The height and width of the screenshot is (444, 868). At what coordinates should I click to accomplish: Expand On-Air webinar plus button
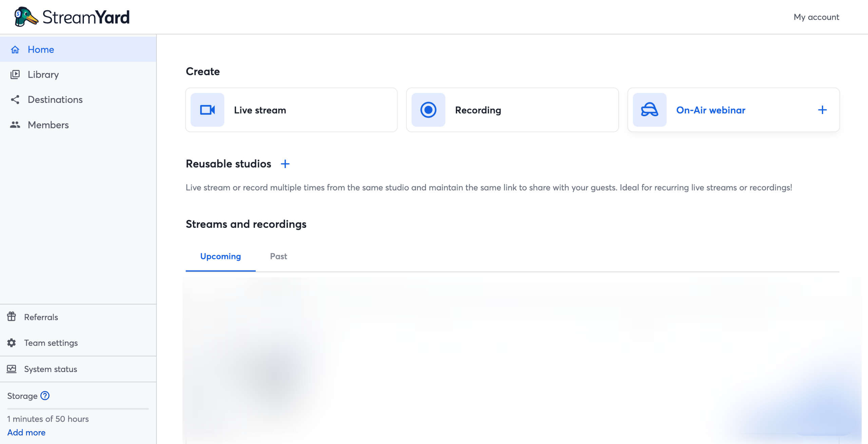822,110
